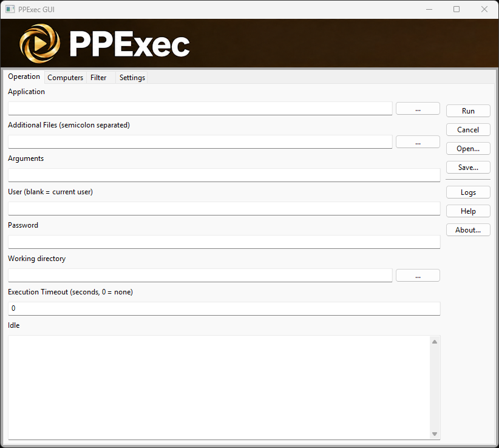
Task: Click the output area scroll up arrow
Action: (435, 342)
